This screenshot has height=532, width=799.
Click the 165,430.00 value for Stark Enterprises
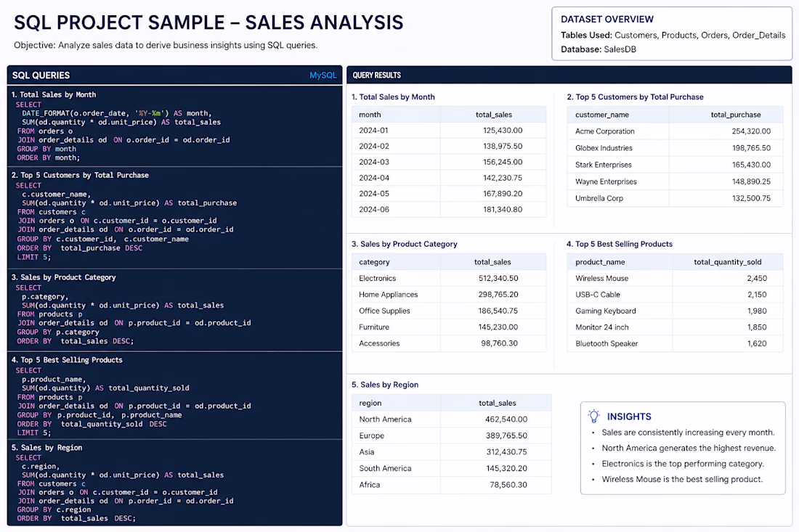(751, 165)
